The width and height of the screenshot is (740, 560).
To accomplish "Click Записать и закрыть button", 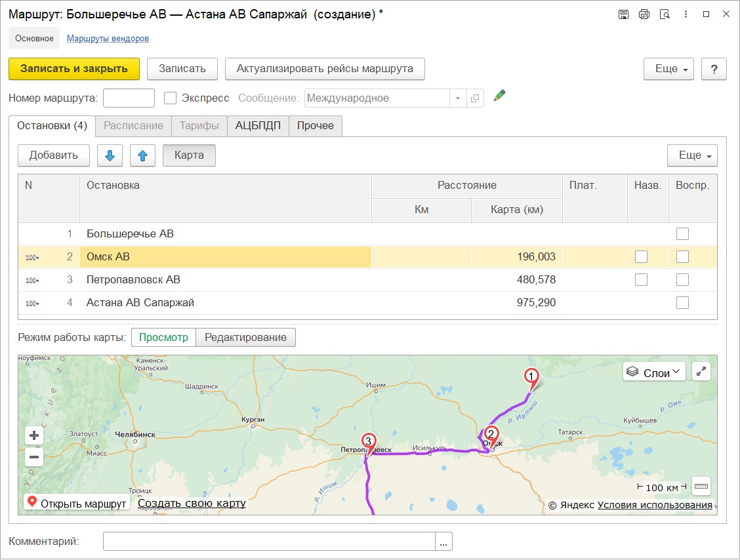I will pos(74,69).
